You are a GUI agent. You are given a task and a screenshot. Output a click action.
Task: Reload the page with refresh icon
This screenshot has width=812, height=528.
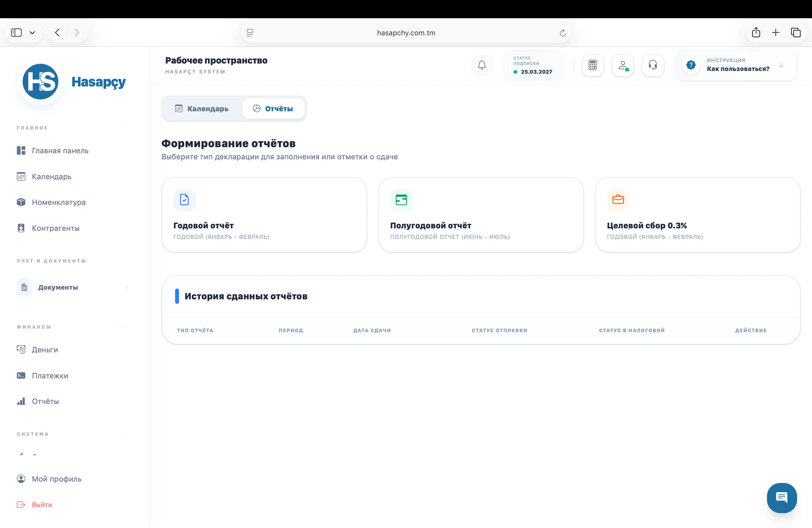click(563, 33)
